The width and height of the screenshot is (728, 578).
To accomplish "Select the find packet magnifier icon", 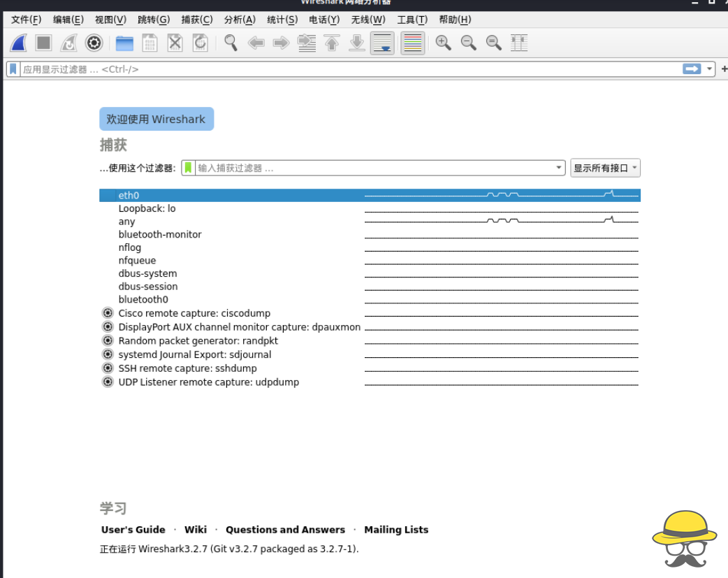I will coord(231,43).
